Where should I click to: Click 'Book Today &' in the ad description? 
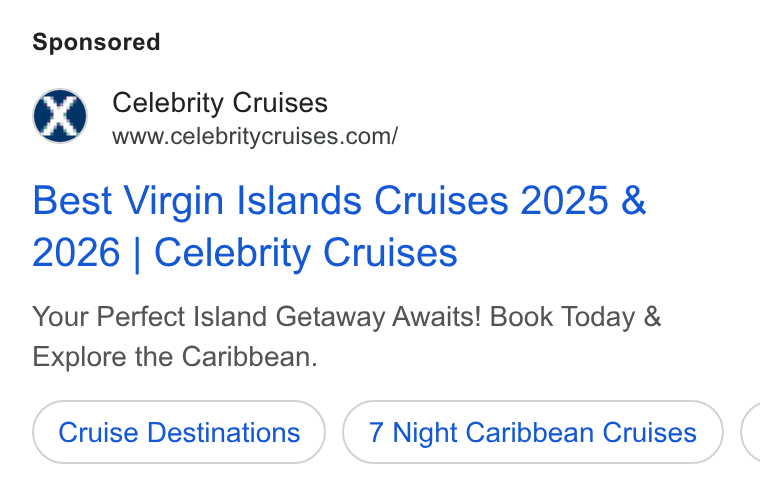[575, 317]
